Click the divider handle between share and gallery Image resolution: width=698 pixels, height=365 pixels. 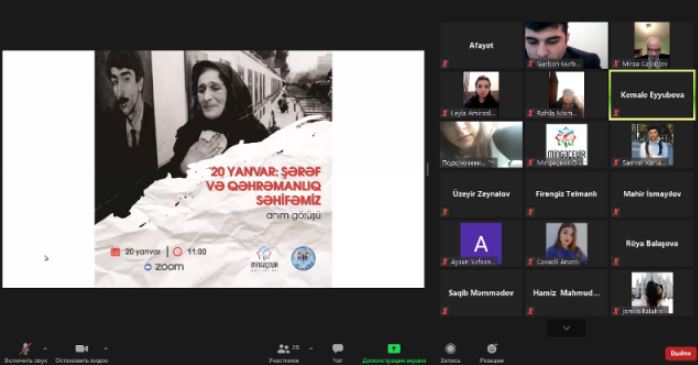pyautogui.click(x=428, y=169)
